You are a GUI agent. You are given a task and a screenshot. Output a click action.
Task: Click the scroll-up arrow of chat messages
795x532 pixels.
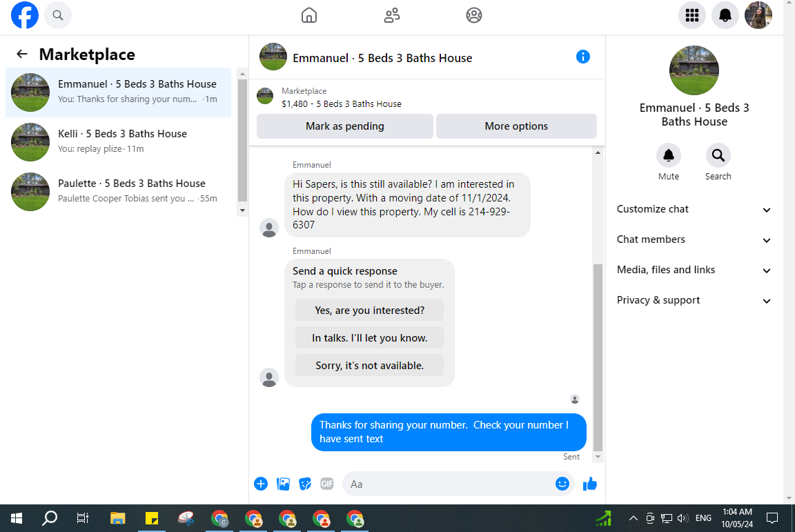pos(598,152)
